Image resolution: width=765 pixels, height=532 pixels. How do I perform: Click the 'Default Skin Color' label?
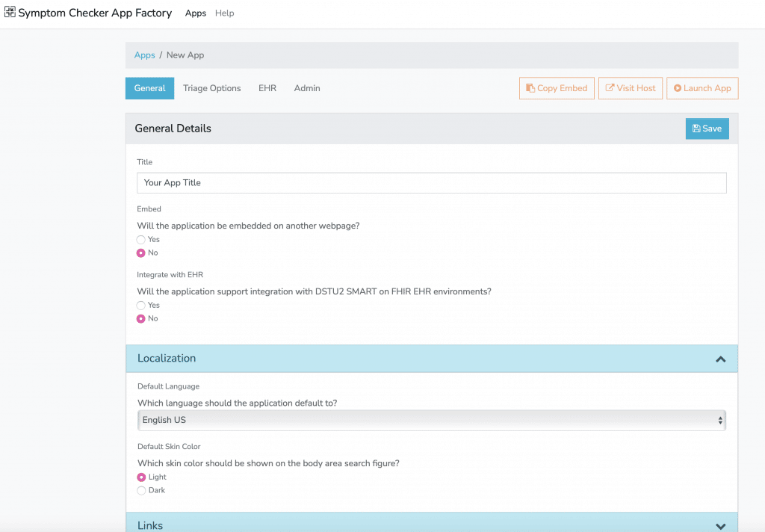169,447
